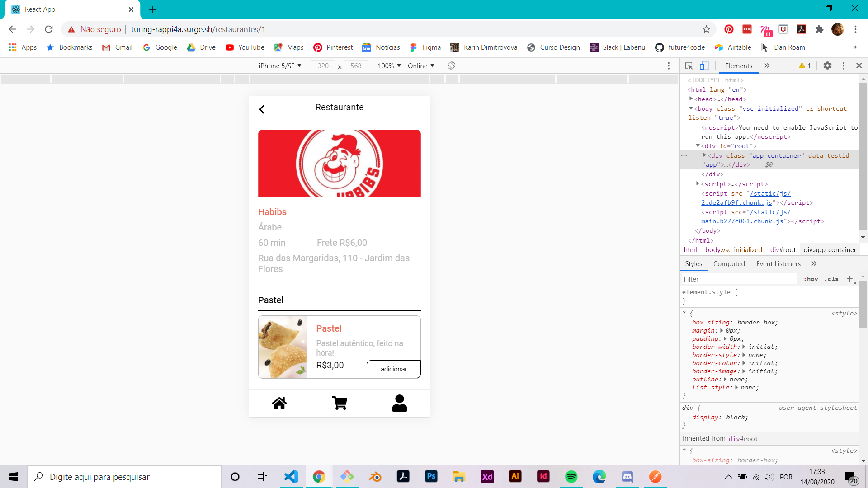Open the DevTools settings gear
Screen dimensions: 868x488
[827, 66]
